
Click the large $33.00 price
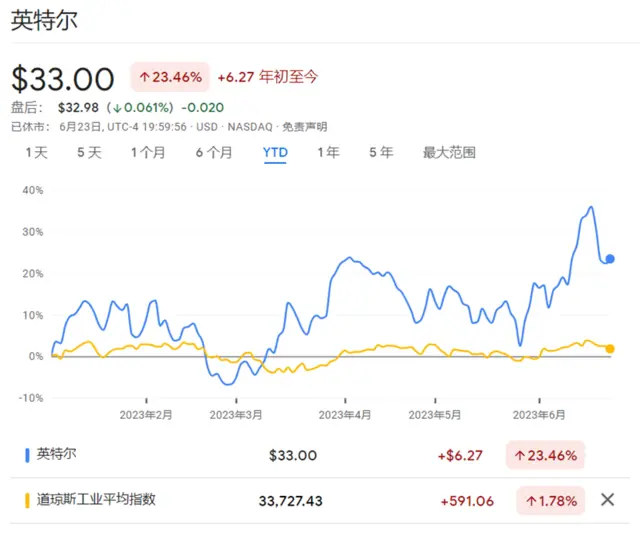[63, 79]
